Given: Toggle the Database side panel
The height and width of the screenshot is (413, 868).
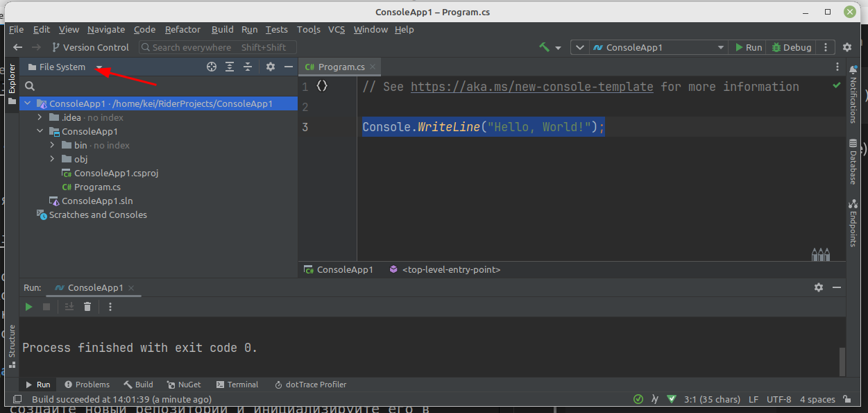Looking at the screenshot, I should [x=853, y=161].
